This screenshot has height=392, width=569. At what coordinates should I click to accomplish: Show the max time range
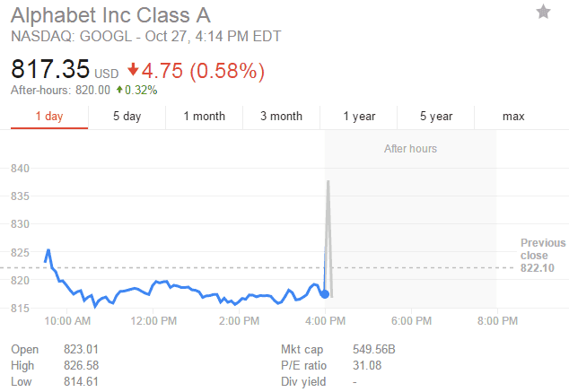coord(513,117)
